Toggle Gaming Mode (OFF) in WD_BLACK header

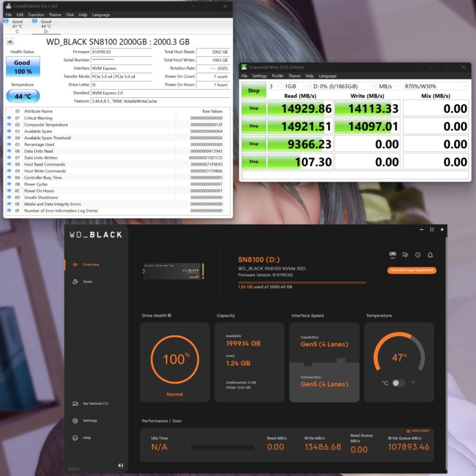[x=393, y=255]
